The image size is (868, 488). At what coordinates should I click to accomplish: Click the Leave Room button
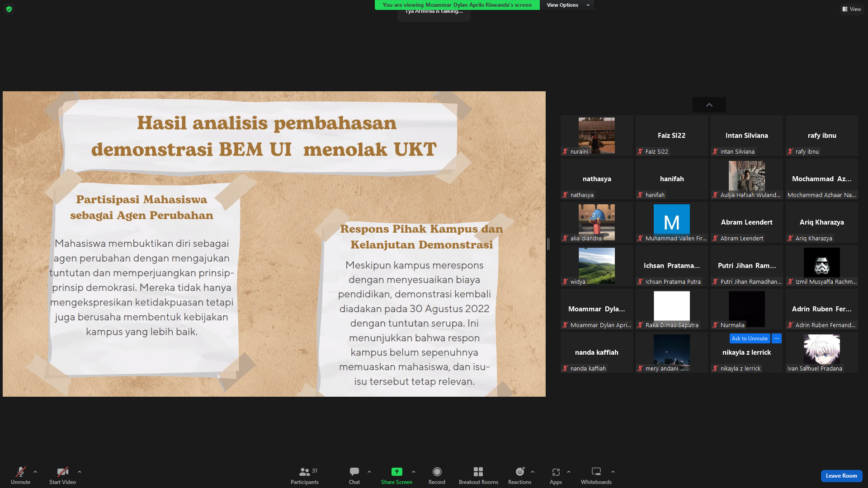(x=841, y=476)
